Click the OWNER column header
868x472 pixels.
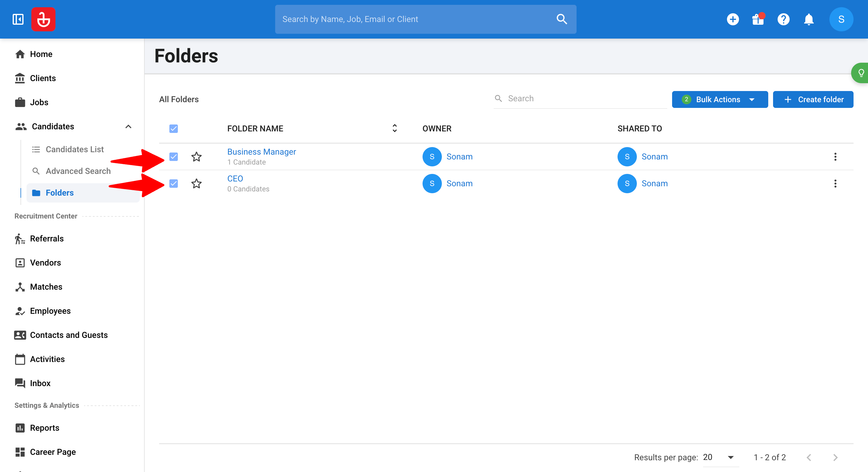point(437,128)
